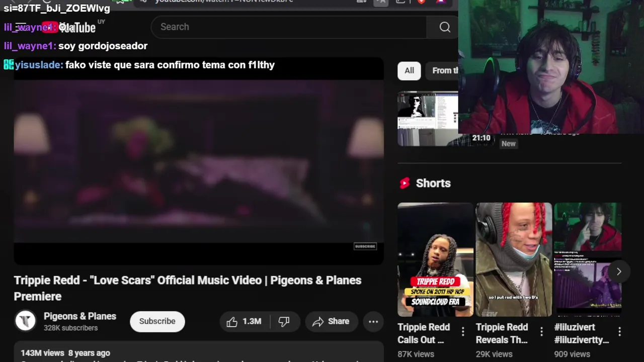
Task: Click the Love Scars video player
Action: (x=199, y=161)
